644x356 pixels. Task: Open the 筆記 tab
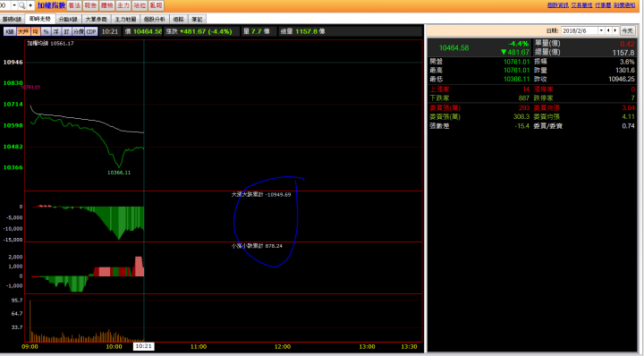197,20
